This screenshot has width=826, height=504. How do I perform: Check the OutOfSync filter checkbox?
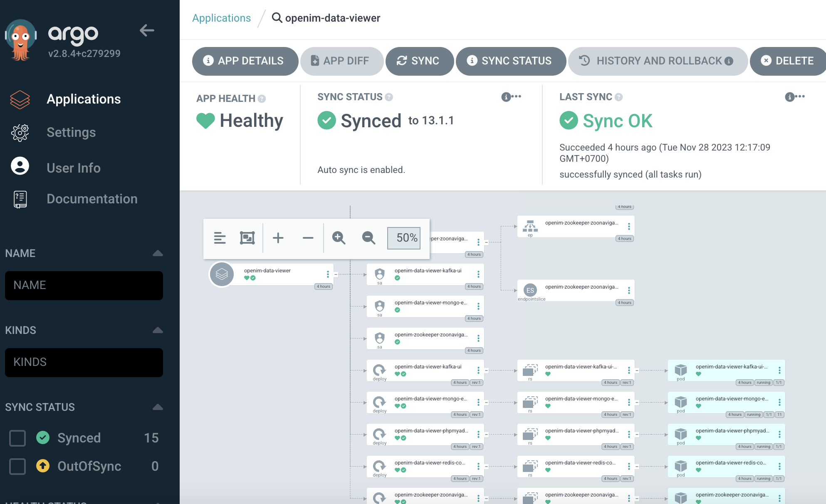[x=17, y=466]
